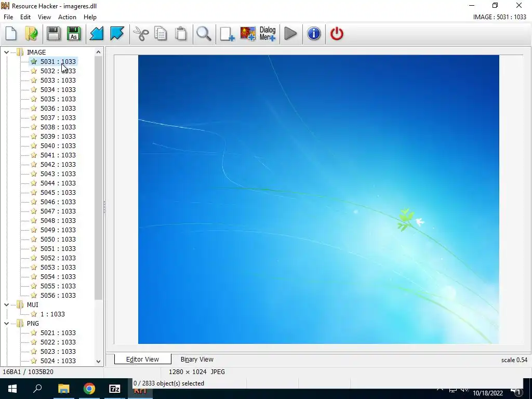532x399 pixels.
Task: Add image resource toolbar icon
Action: tap(248, 34)
